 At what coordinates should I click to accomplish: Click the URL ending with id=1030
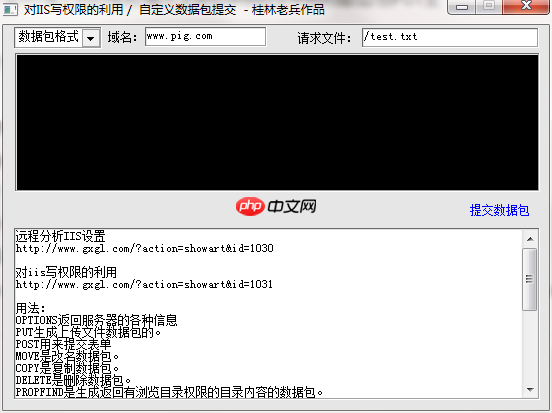click(144, 249)
